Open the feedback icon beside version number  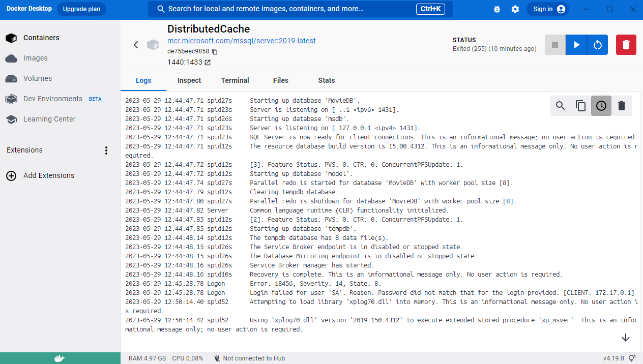[x=632, y=358]
